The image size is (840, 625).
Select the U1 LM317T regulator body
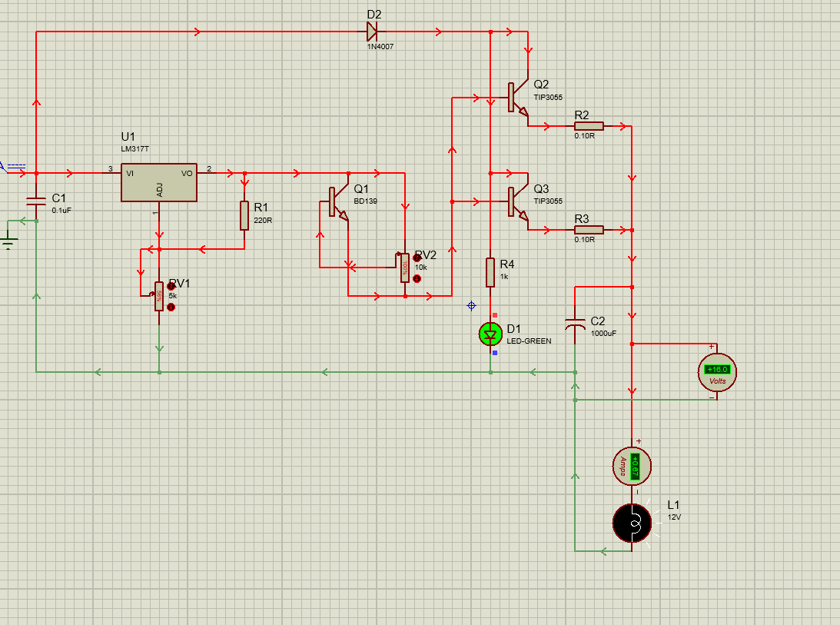[x=159, y=182]
